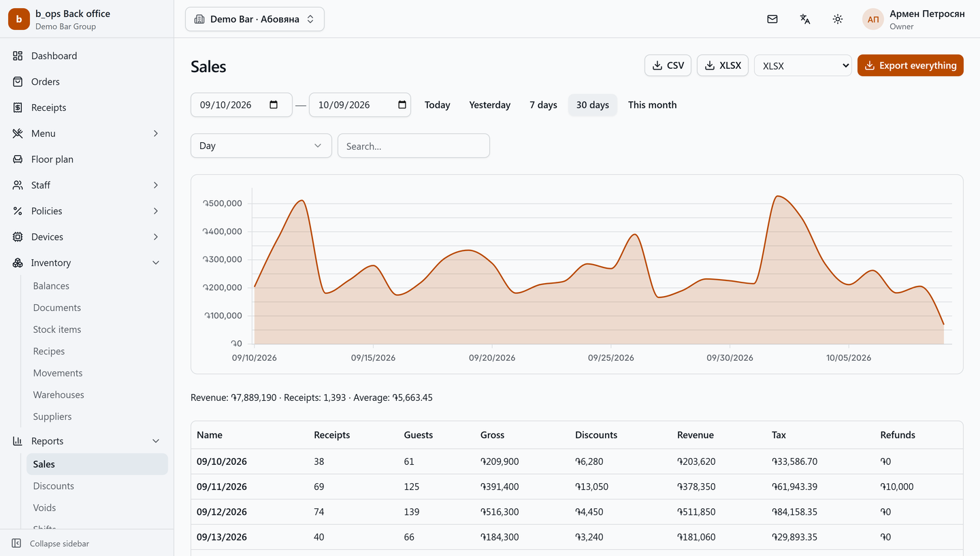Go to Orders in the sidebar

click(87, 82)
